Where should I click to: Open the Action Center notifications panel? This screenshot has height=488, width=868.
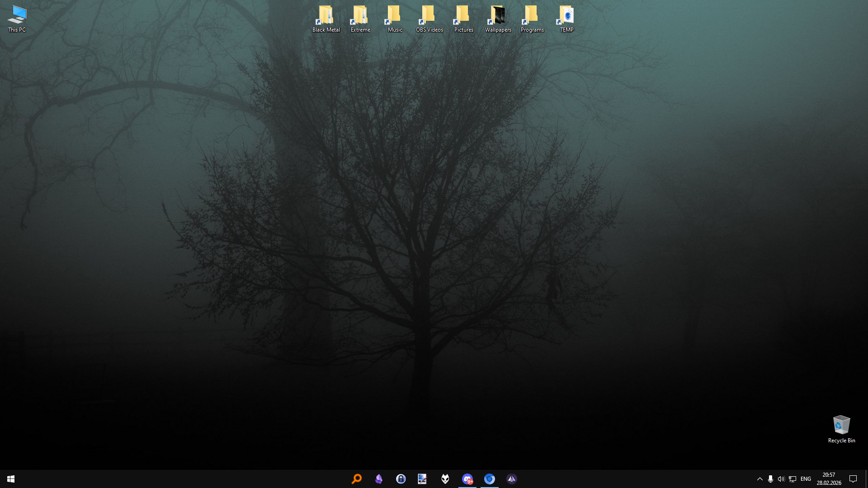click(x=853, y=479)
